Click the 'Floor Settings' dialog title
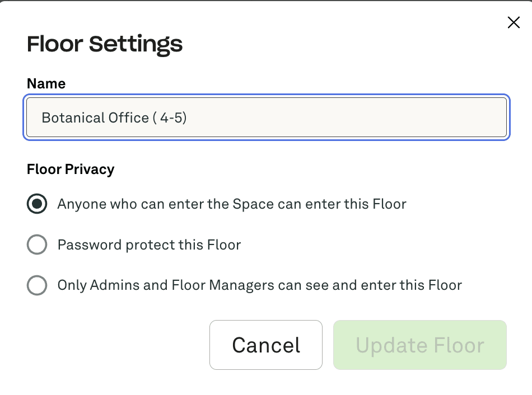 pos(105,44)
